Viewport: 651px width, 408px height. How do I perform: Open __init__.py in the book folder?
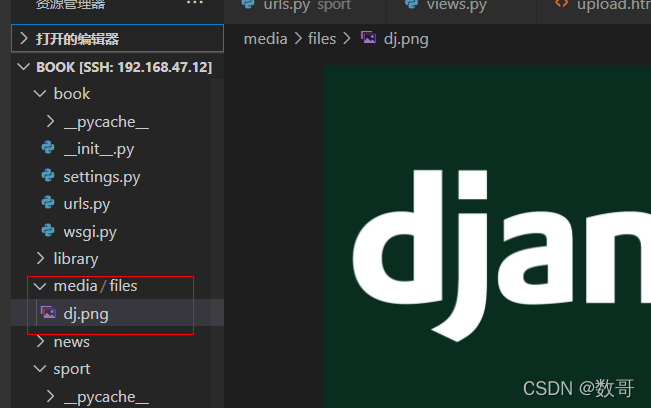click(99, 149)
